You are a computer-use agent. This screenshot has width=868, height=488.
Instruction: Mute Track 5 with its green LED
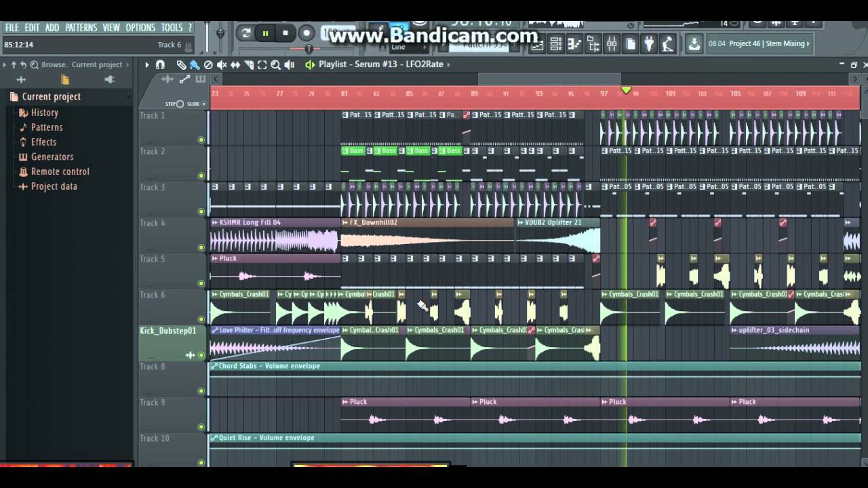pyautogui.click(x=201, y=283)
